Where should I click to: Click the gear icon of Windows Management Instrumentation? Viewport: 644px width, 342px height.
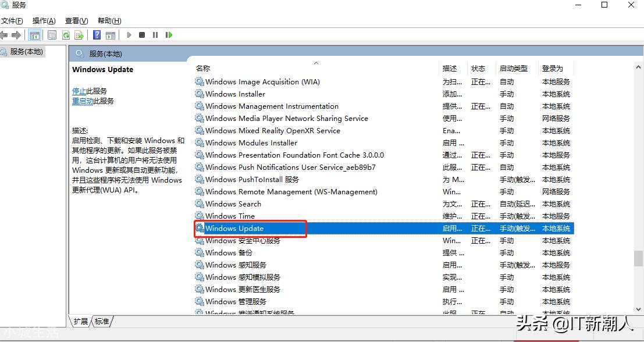pyautogui.click(x=200, y=106)
